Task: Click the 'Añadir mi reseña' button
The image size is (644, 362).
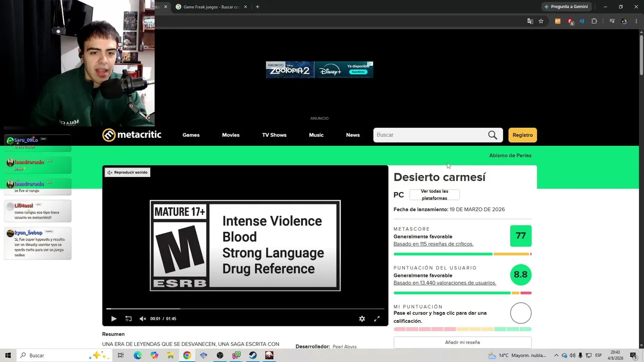Action: pyautogui.click(x=462, y=342)
